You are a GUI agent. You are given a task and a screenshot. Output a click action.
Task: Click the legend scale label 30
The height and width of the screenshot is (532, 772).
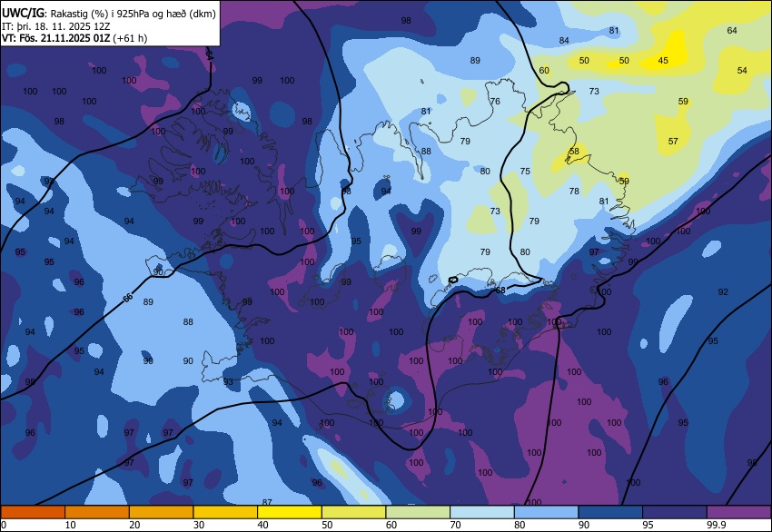click(x=198, y=525)
